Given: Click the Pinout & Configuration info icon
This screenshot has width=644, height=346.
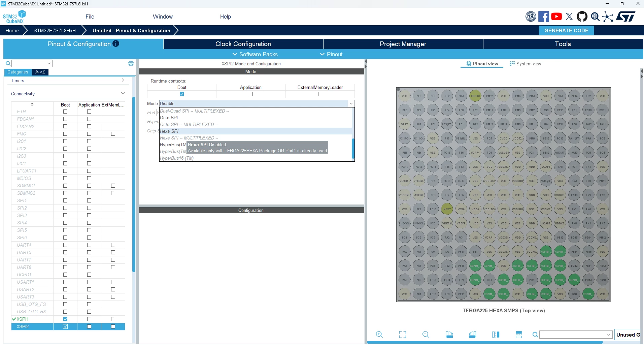Looking at the screenshot, I should pyautogui.click(x=116, y=43).
